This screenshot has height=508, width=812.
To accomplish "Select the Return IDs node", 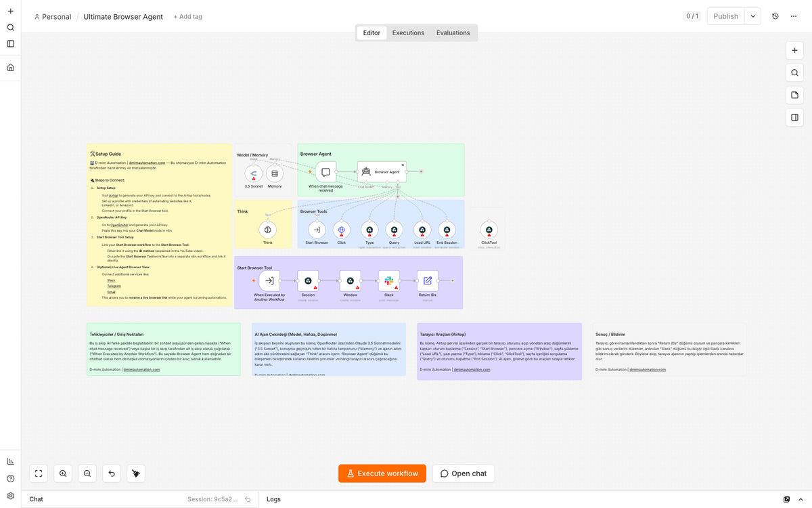I will [x=428, y=280].
